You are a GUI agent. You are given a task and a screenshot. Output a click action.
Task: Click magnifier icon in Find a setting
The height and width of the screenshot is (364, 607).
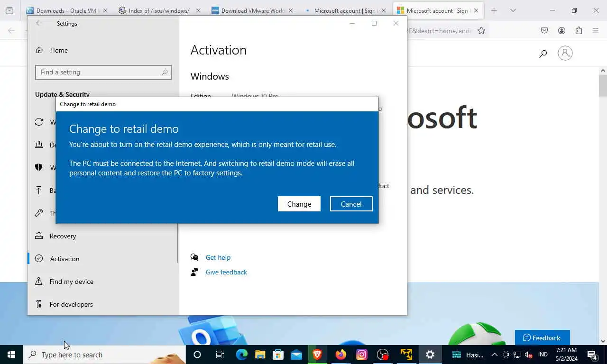[x=165, y=72]
